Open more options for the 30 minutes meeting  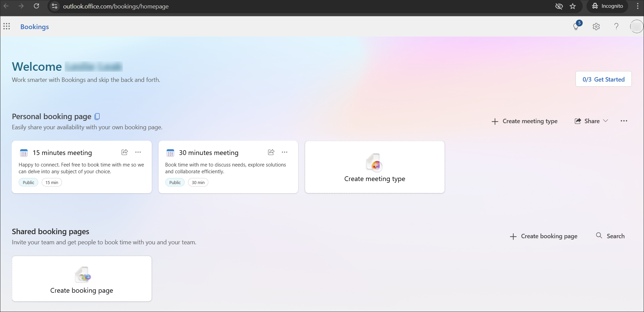(x=284, y=152)
